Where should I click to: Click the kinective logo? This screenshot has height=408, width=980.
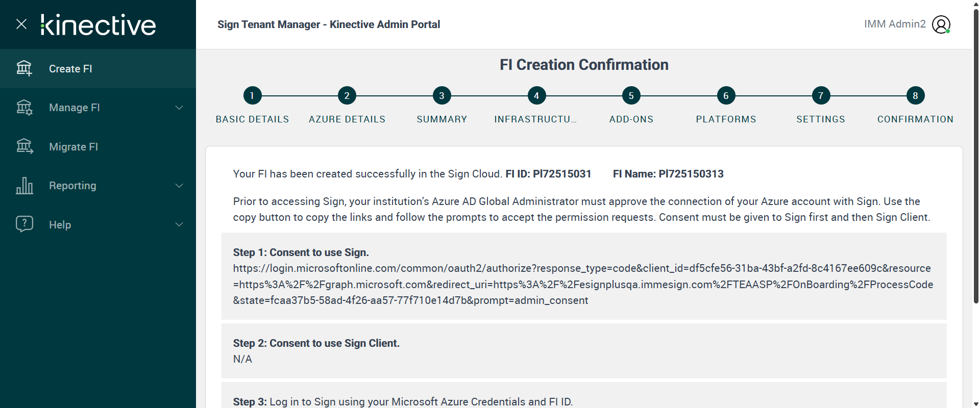(x=98, y=24)
